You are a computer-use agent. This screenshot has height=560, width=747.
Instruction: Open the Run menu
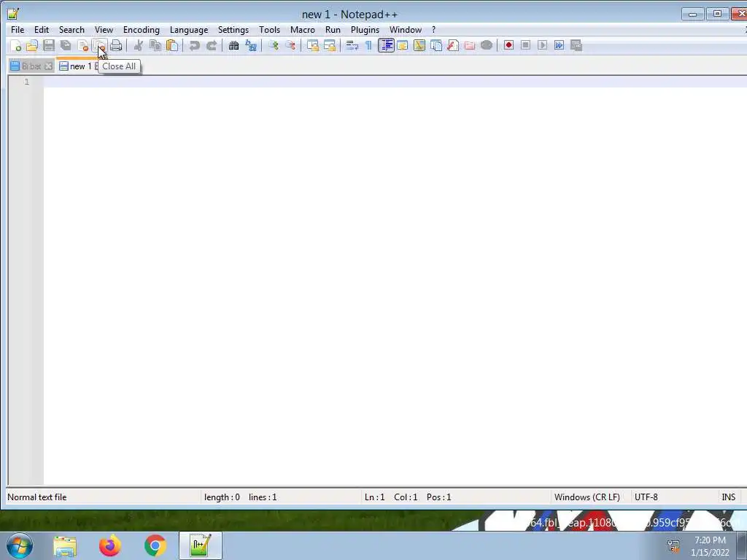(x=333, y=29)
